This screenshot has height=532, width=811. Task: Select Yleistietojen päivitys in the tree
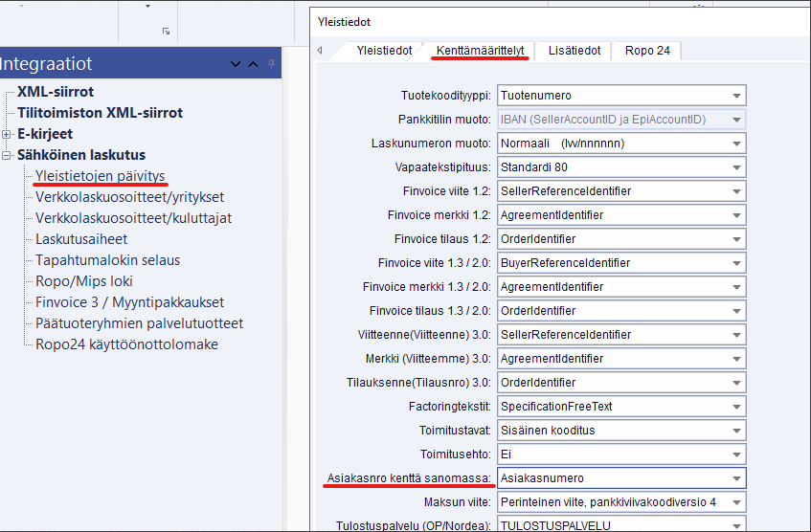click(x=100, y=176)
